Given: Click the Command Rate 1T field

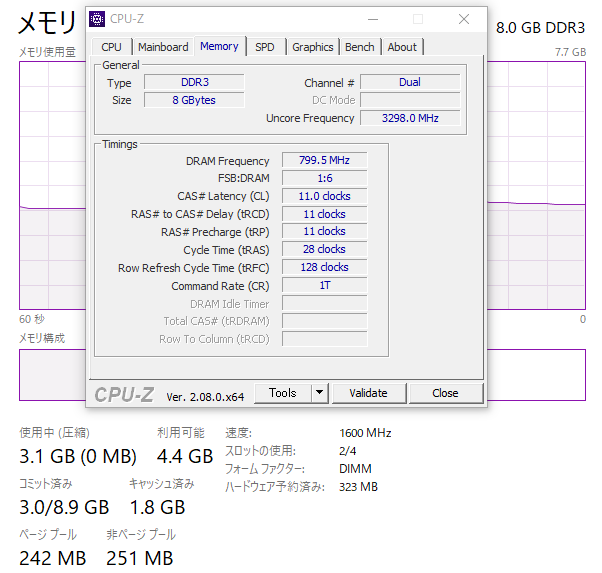Looking at the screenshot, I should (324, 286).
